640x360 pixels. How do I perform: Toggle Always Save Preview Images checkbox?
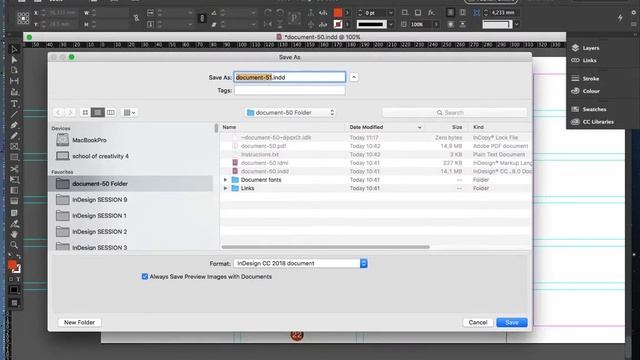pos(145,276)
